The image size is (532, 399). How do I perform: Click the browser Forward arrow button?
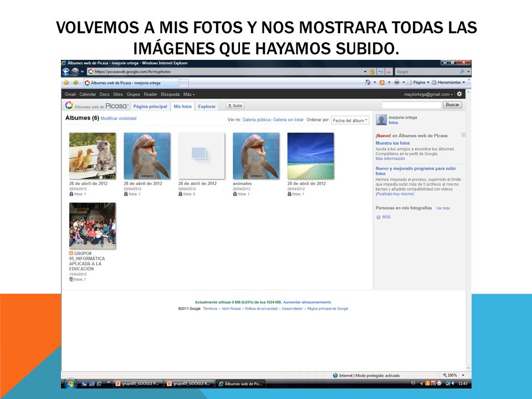(75, 71)
